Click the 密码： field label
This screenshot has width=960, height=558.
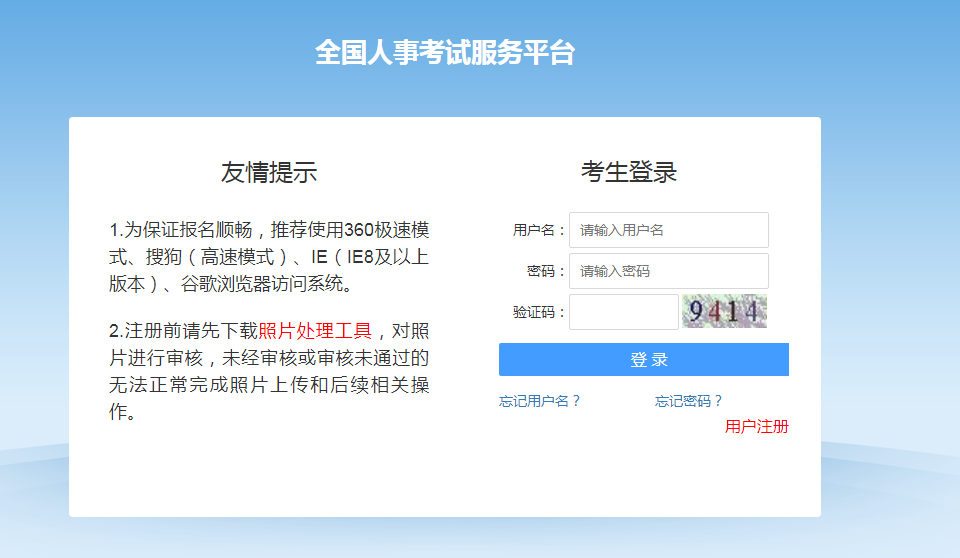[x=546, y=271]
